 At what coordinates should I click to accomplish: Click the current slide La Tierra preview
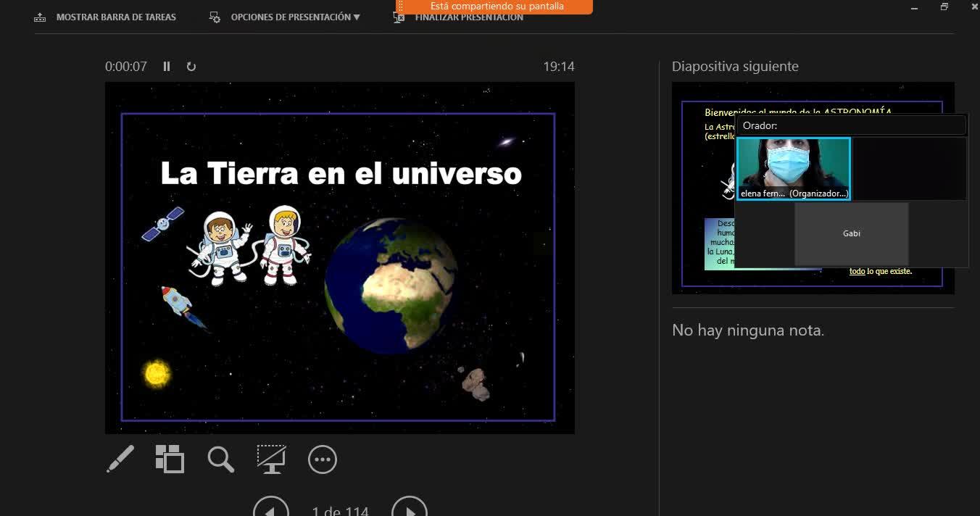click(339, 258)
